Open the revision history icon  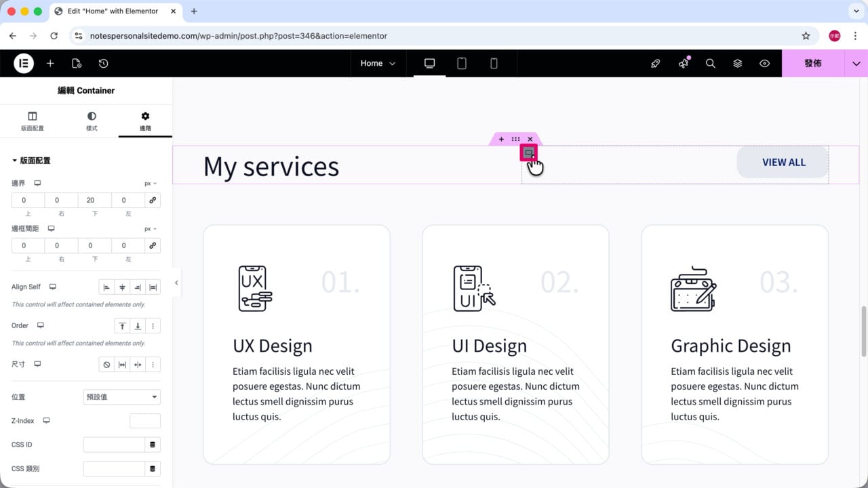pos(103,63)
